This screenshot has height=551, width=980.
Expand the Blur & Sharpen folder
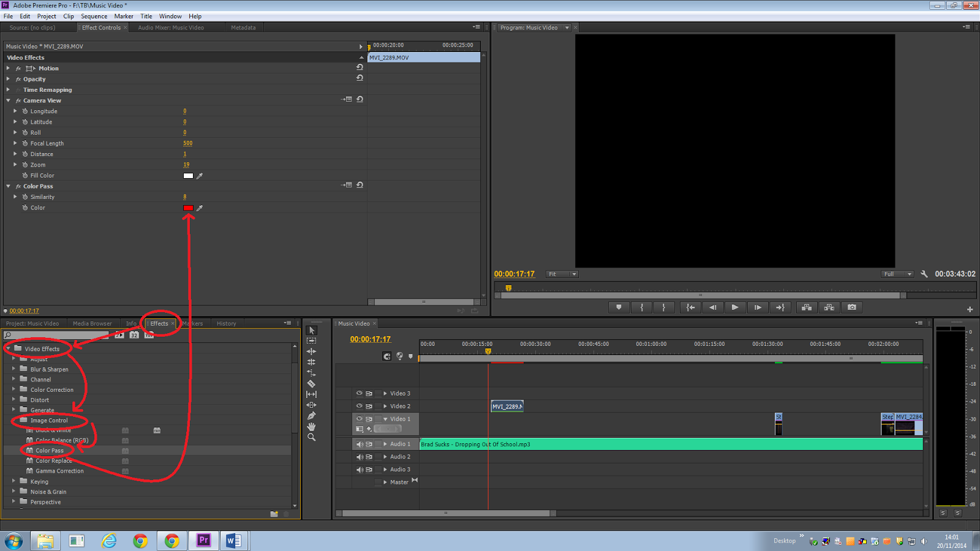[13, 369]
